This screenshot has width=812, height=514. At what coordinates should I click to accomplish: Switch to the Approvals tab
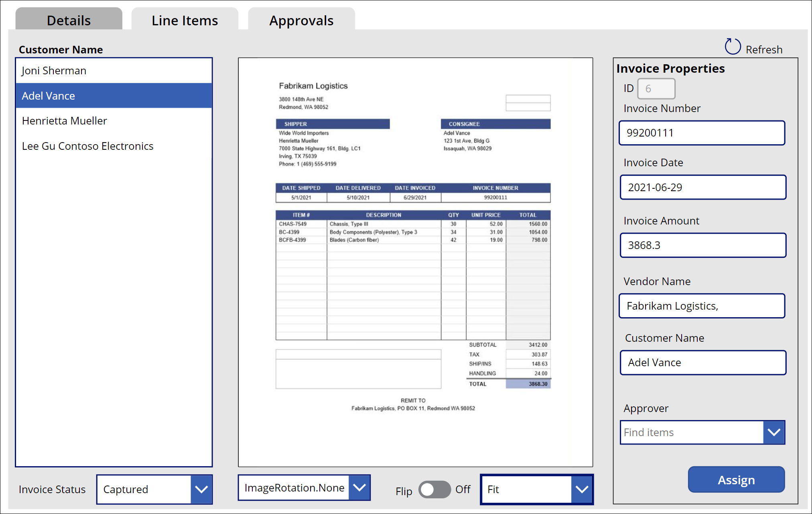[301, 20]
